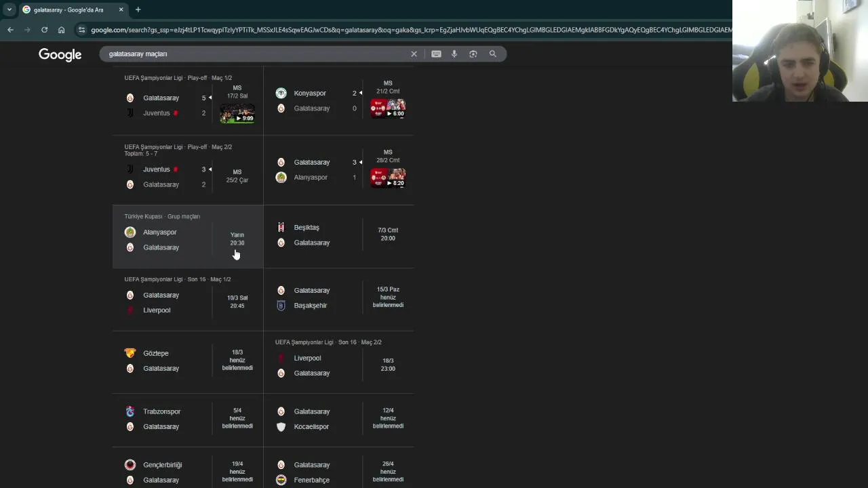The image size is (868, 488).
Task: Click the streamer webcam overlay
Action: pos(800,51)
